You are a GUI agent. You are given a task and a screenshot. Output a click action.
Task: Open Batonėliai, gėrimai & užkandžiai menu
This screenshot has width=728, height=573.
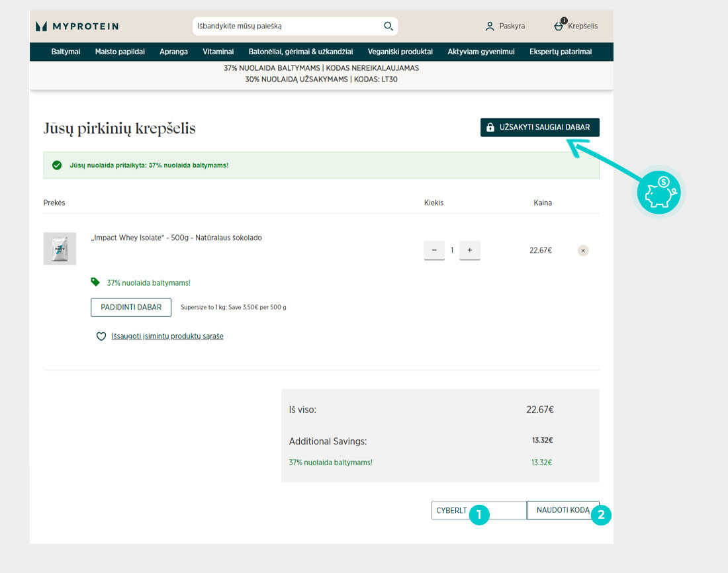click(301, 52)
